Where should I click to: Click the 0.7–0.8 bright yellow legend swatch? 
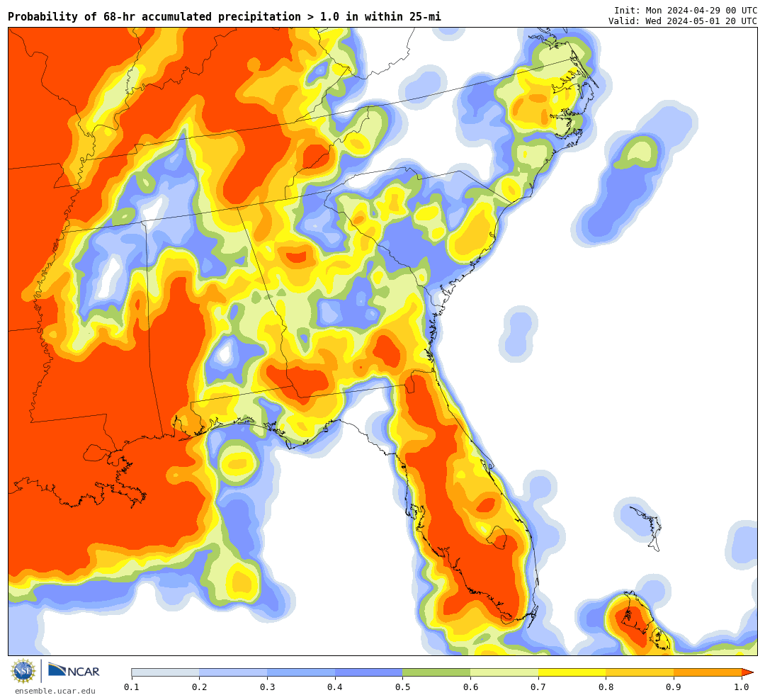[x=572, y=672]
